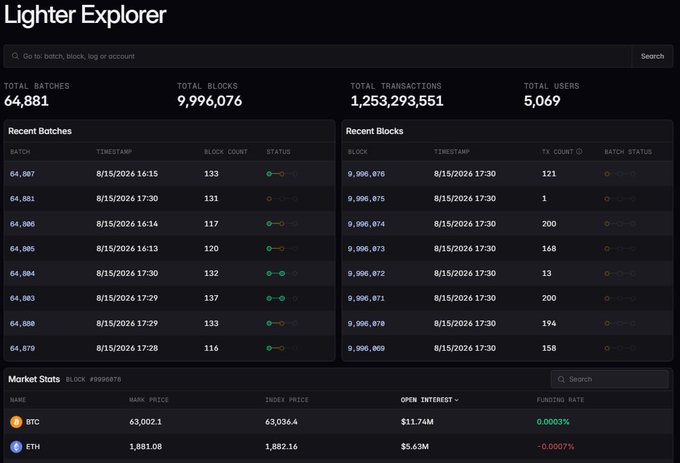Viewport: 680px width, 463px height.
Task: Click the batch status indicator for block 9,996,076
Action: 620,174
